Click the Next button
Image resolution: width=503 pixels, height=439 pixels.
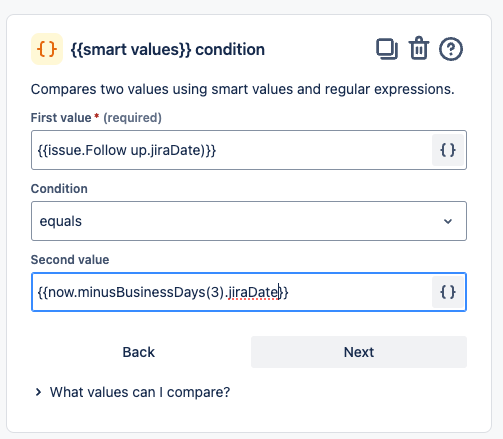(x=359, y=352)
